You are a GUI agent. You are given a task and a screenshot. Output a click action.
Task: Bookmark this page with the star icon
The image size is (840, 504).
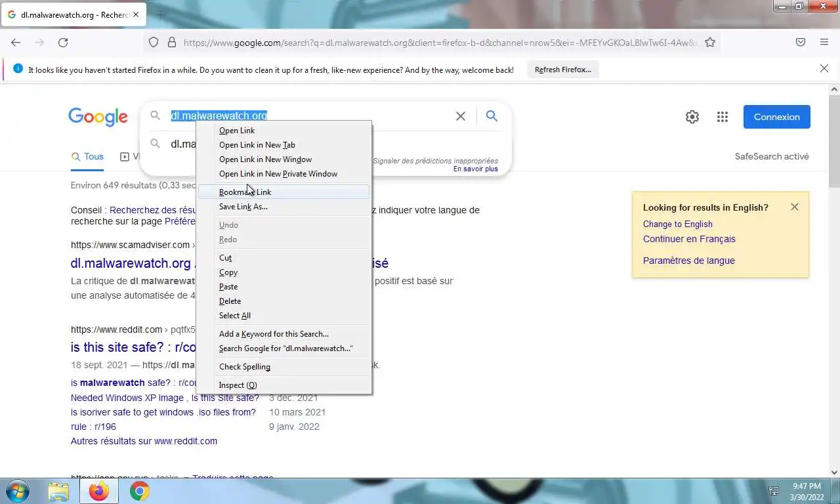[710, 42]
